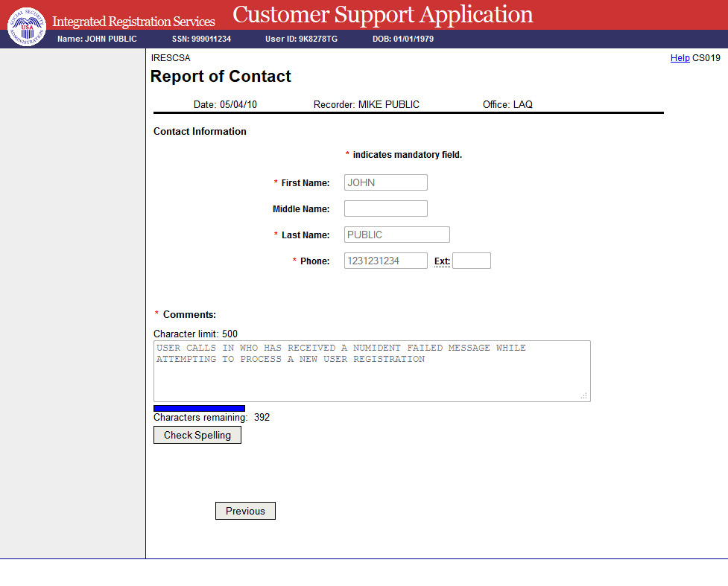Image resolution: width=728 pixels, height=586 pixels.
Task: Click the blue characters remaining progress bar
Action: pyautogui.click(x=199, y=408)
